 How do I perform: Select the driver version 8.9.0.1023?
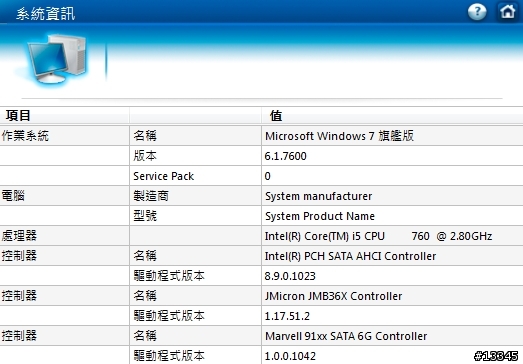point(290,276)
